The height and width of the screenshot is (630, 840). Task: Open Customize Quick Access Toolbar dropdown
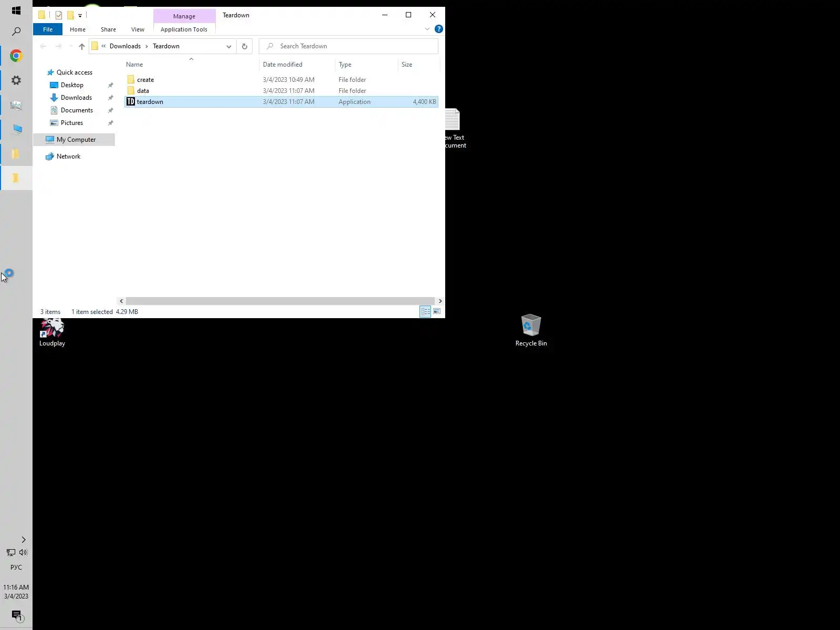coord(80,16)
